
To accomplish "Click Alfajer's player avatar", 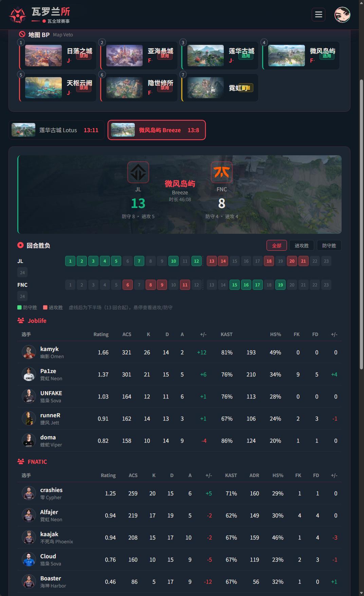I will [x=29, y=515].
